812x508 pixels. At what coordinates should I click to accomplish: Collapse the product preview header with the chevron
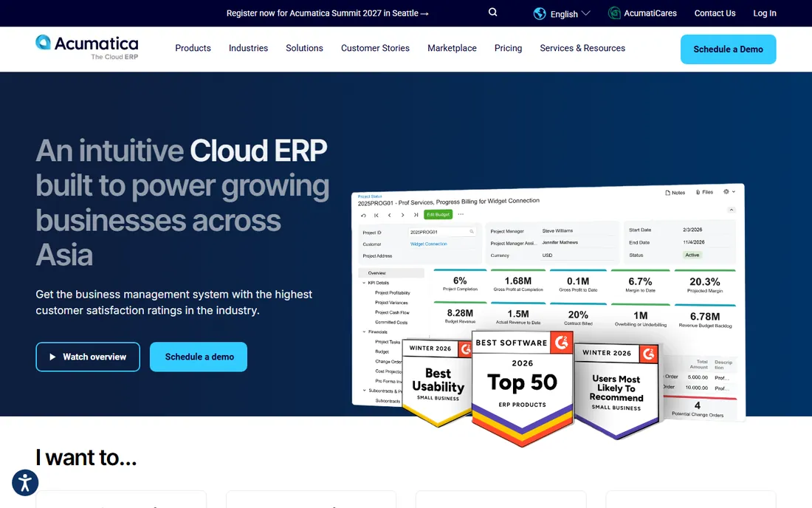pos(732,210)
